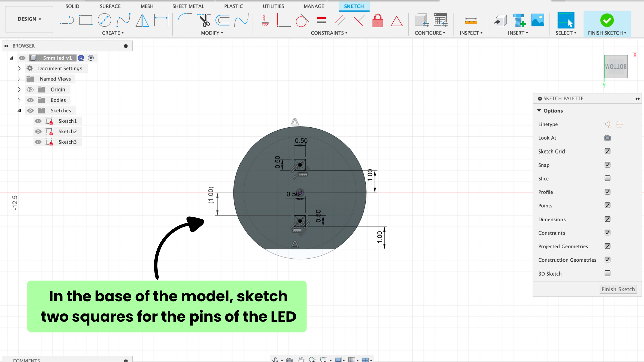Open the Change Parameters table icon
The height and width of the screenshot is (362, 644).
tap(440, 20)
